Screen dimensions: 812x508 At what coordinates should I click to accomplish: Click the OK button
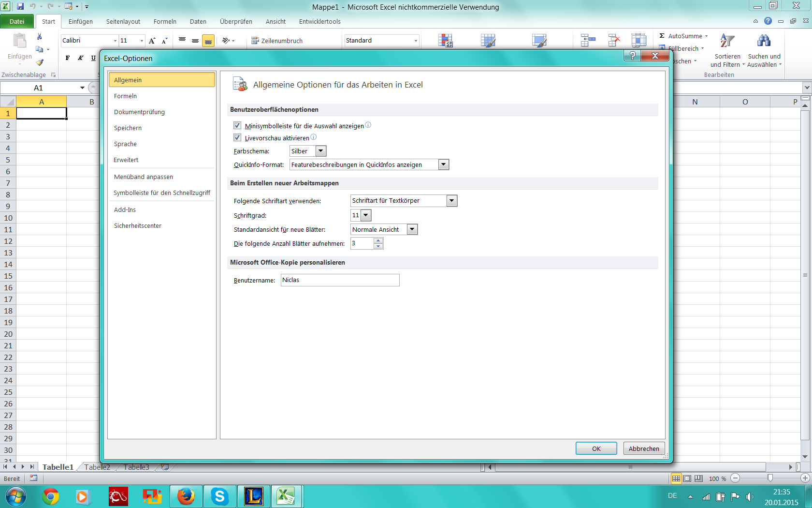(x=596, y=448)
